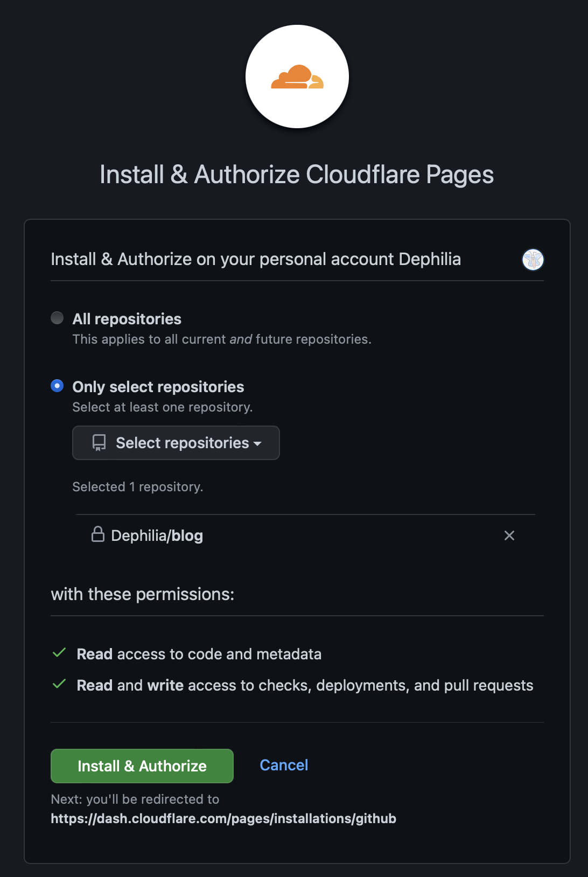The height and width of the screenshot is (877, 588).
Task: Click the dash.cloudflare.com redirect URL text
Action: point(223,819)
